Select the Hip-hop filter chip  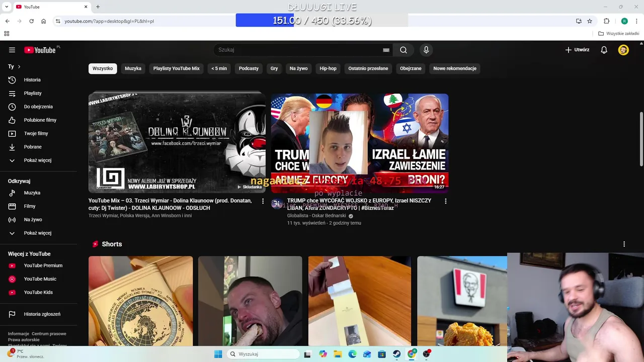click(x=328, y=68)
